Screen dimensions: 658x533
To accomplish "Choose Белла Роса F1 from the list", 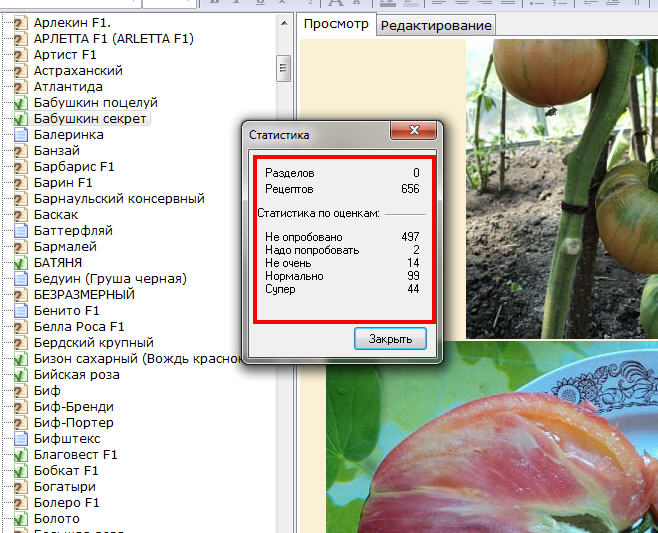I will point(79,327).
